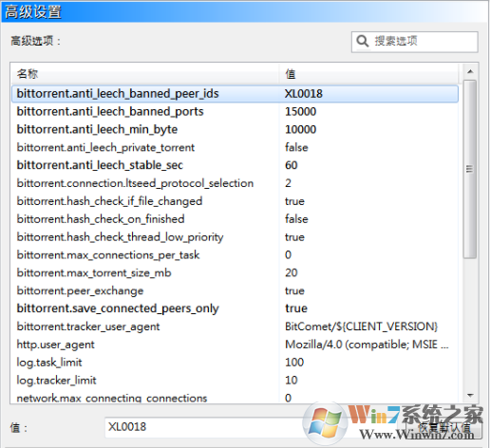Select bittorrent.anti_leech_banned_peer_ids row

(235, 94)
